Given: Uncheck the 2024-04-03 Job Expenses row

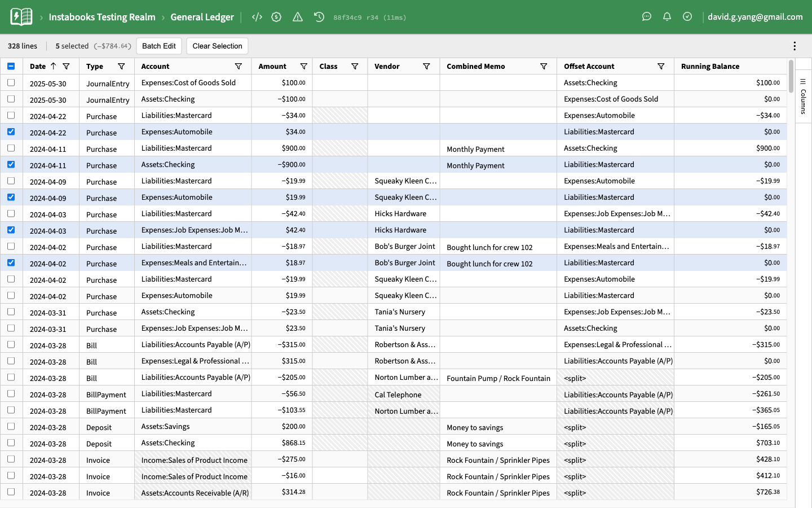Looking at the screenshot, I should click(x=11, y=230).
